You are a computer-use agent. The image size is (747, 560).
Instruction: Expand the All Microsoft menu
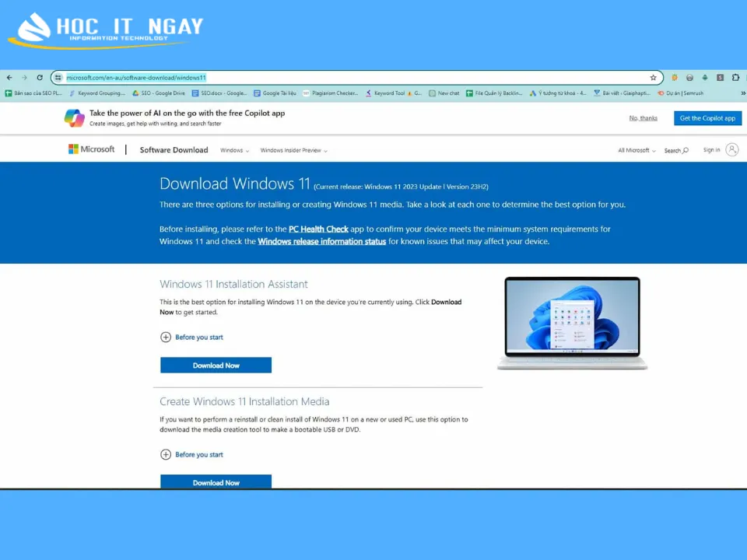(x=637, y=150)
